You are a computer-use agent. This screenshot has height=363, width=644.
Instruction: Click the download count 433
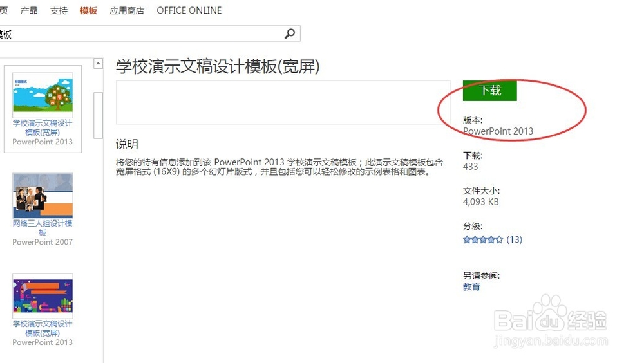[x=470, y=166]
